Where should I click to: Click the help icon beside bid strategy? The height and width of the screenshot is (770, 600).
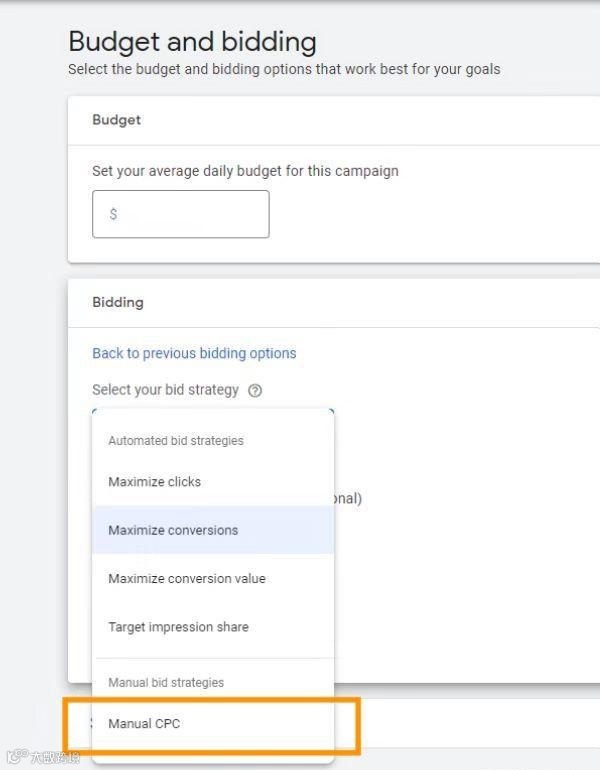(255, 391)
